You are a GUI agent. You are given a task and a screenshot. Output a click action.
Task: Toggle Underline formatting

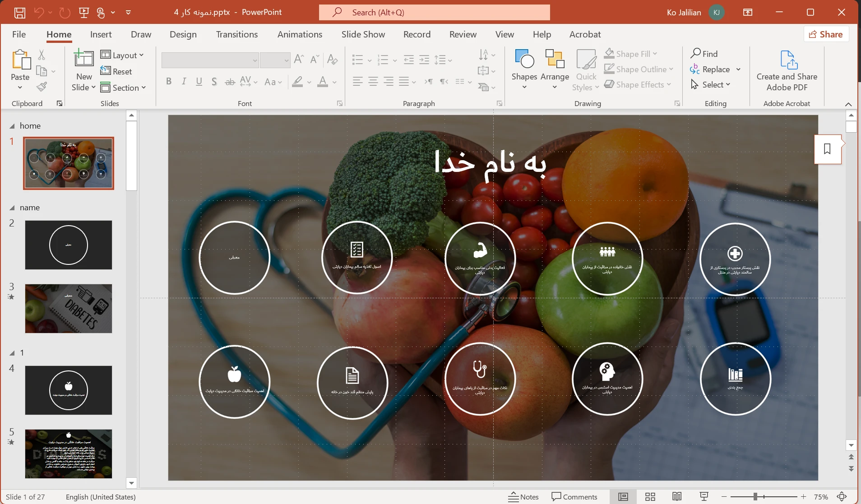(199, 82)
